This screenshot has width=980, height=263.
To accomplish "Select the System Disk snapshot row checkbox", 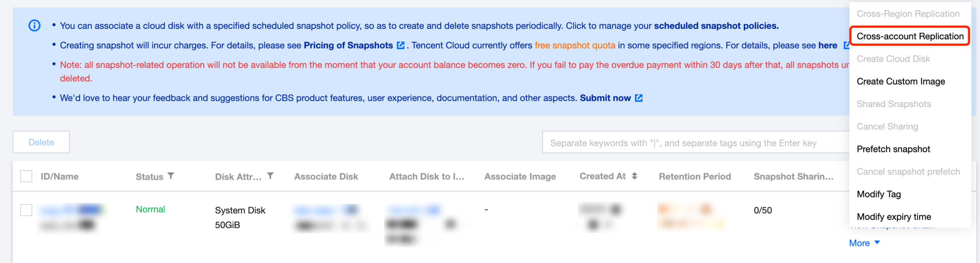I will [x=26, y=210].
